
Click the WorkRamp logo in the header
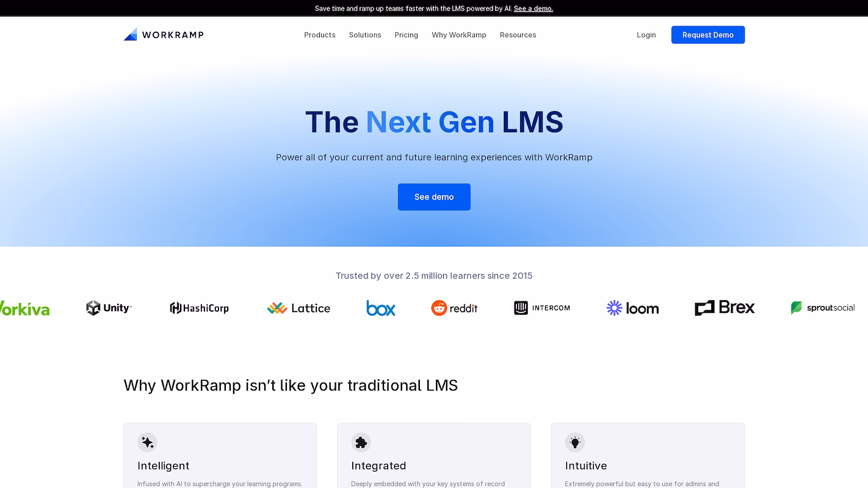164,35
